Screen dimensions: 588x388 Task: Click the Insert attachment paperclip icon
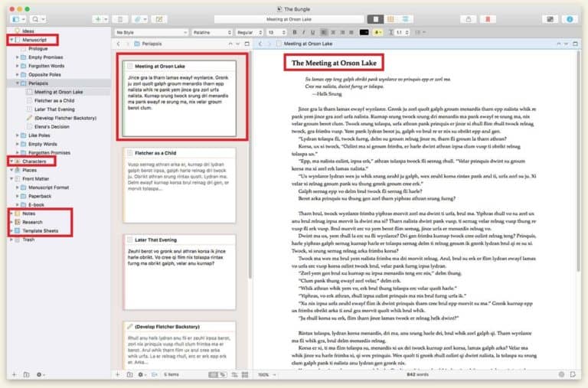click(x=139, y=19)
